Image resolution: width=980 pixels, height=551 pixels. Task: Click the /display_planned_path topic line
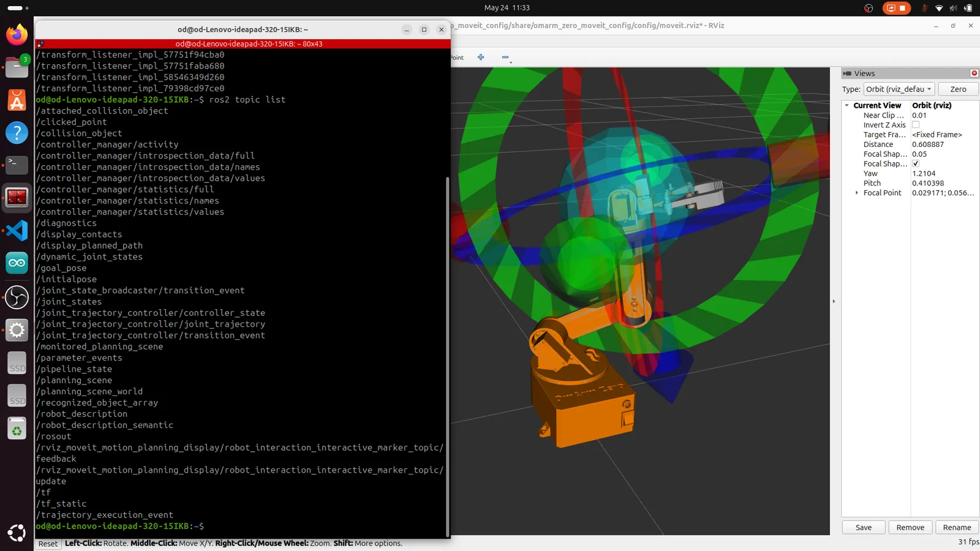(x=89, y=246)
